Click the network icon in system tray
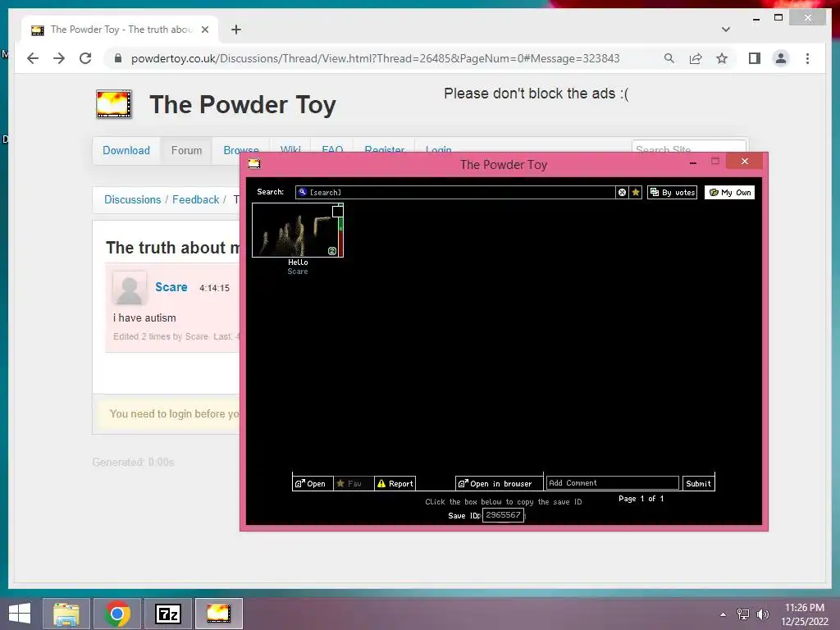The height and width of the screenshot is (630, 840). 743,614
